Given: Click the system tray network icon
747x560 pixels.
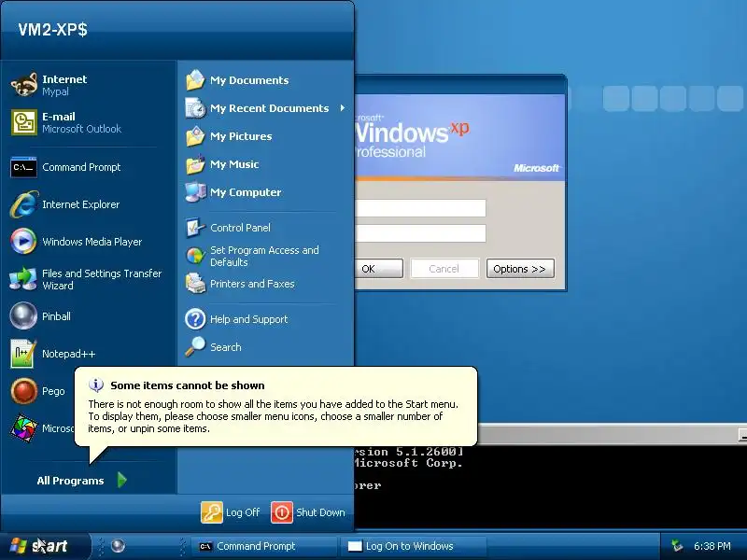Looking at the screenshot, I should pyautogui.click(x=676, y=546).
